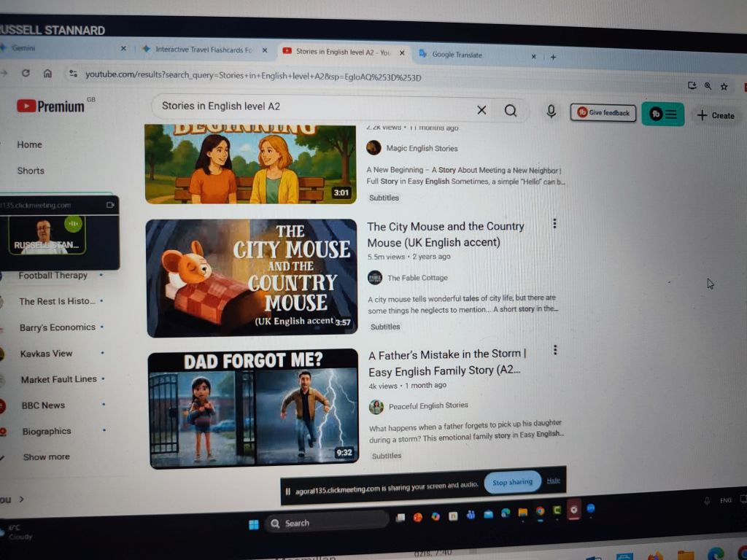Click the Create button

715,115
